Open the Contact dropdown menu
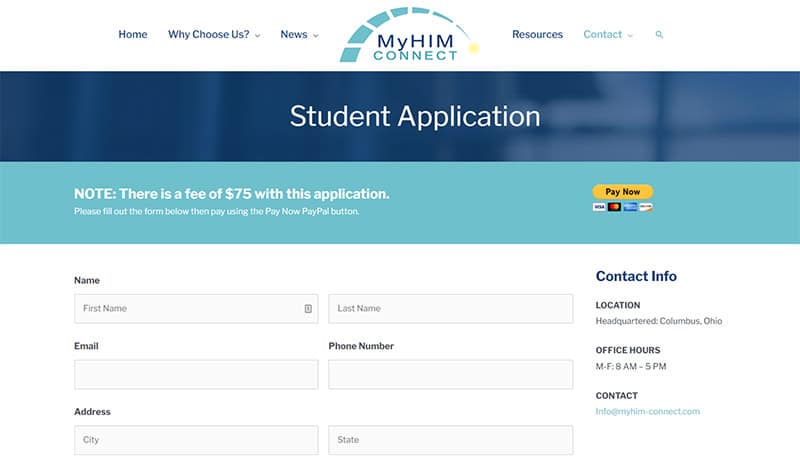 [608, 35]
